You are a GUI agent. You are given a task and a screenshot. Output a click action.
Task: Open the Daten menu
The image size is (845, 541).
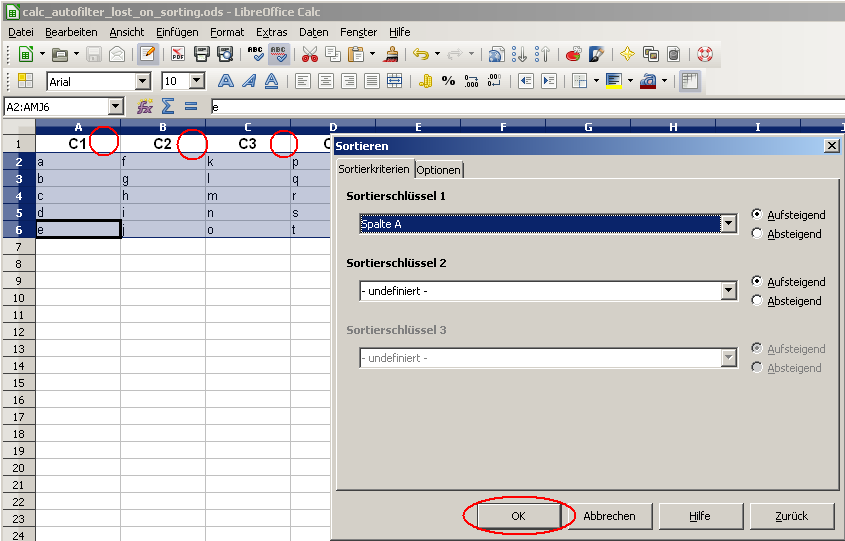tap(313, 32)
